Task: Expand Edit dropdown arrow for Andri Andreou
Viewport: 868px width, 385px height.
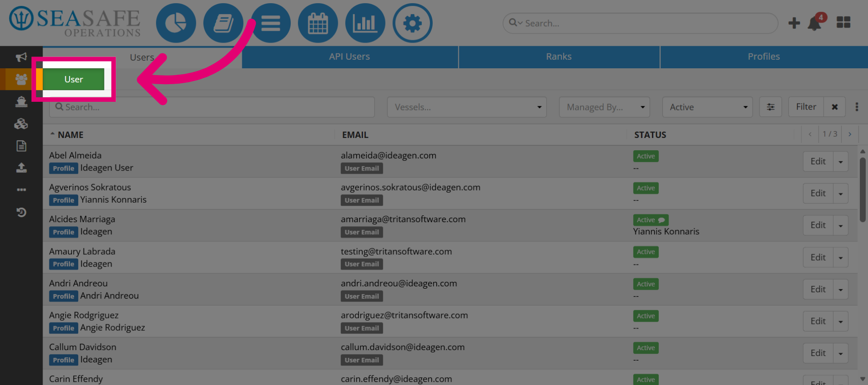Action: coord(840,290)
